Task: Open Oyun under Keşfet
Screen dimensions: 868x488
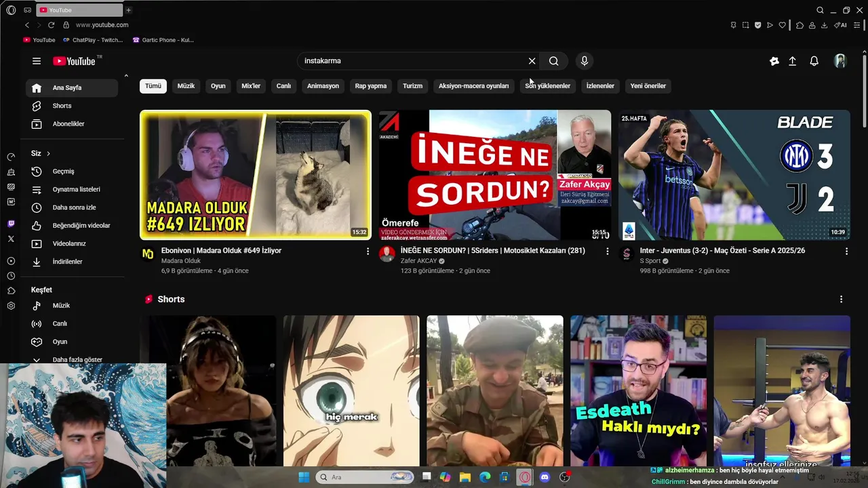Action: click(72, 342)
